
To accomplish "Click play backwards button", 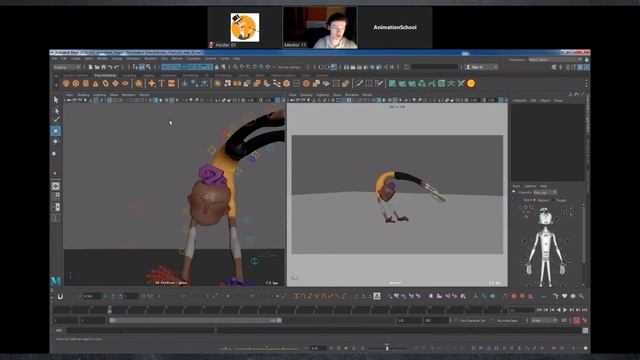I will [559, 310].
